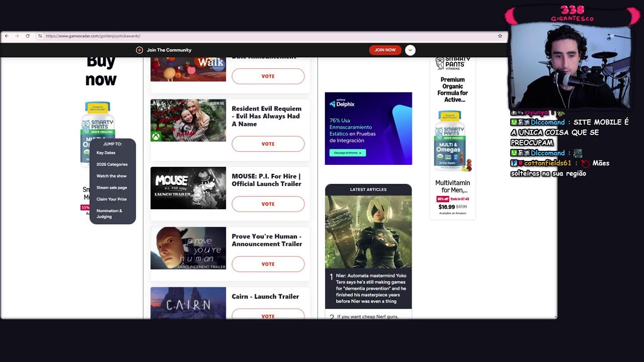Jump to Key Dates section
The width and height of the screenshot is (644, 362).
coord(106,153)
